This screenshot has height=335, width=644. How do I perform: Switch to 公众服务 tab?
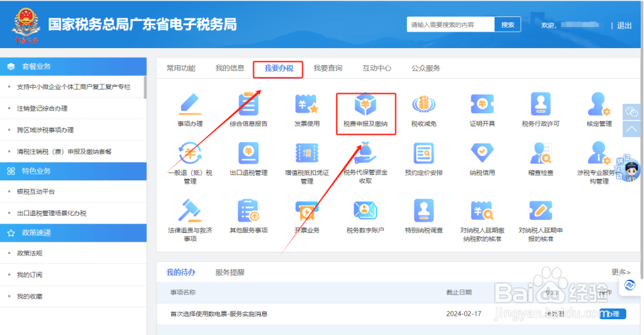click(426, 68)
